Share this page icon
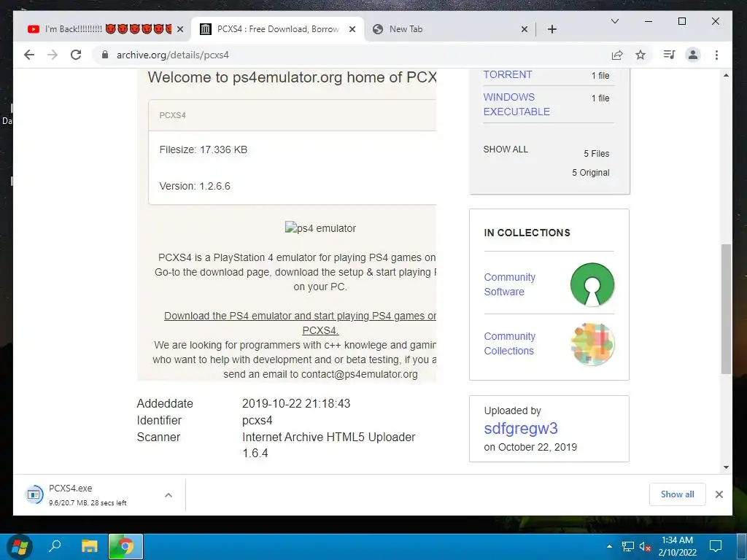The image size is (747, 560). tap(617, 55)
